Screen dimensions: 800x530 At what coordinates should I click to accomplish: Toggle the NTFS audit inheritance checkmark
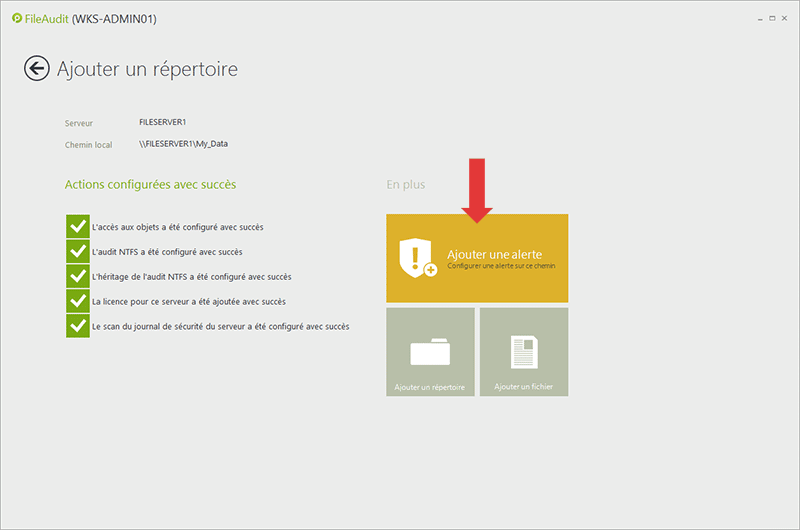[x=77, y=276]
